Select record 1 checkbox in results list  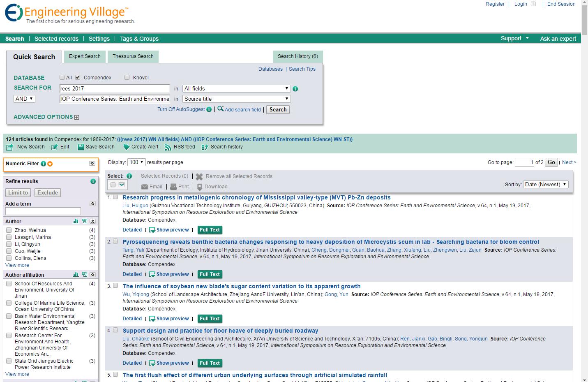click(x=115, y=197)
